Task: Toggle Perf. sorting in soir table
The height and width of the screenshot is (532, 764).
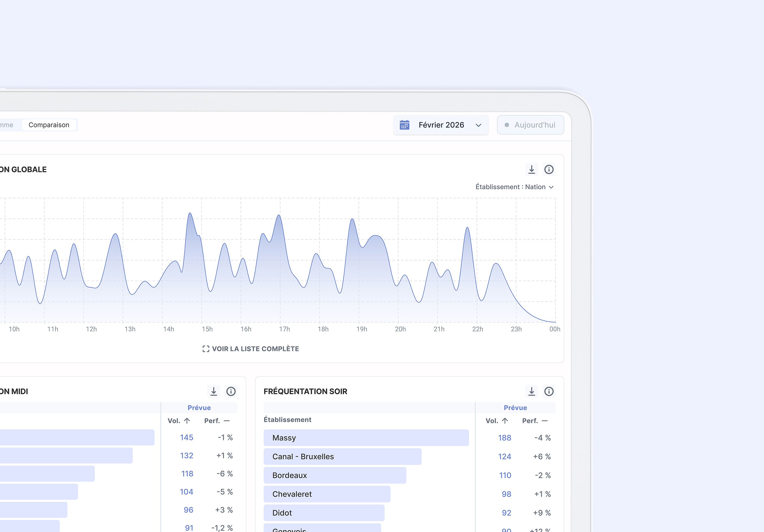Action: pyautogui.click(x=545, y=420)
